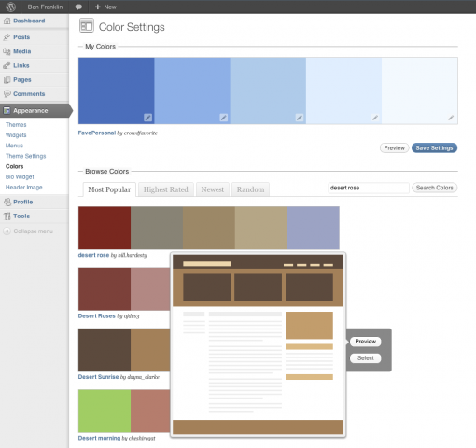Screen dimensions: 476x448
Task: Edit the pale blue fourth swatch pencil
Action: [x=375, y=118]
